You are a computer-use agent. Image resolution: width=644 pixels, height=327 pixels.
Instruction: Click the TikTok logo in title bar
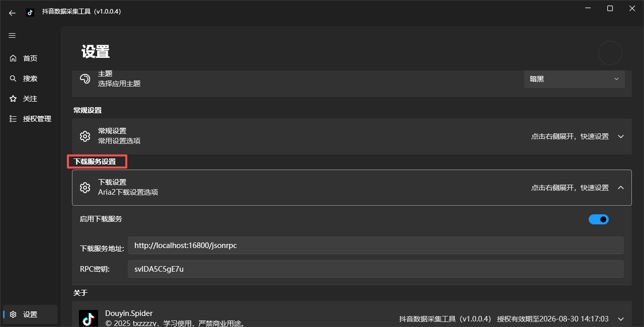30,11
